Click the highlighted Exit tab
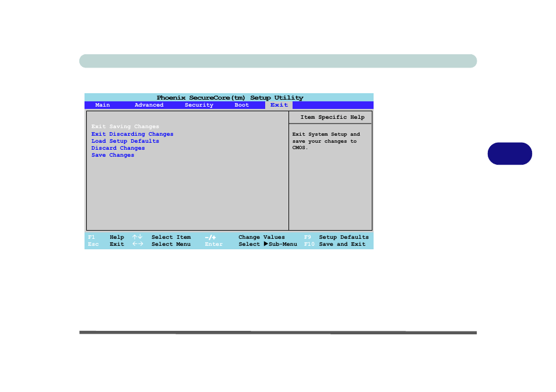Image resolution: width=556 pixels, height=392 pixels. [x=279, y=105]
